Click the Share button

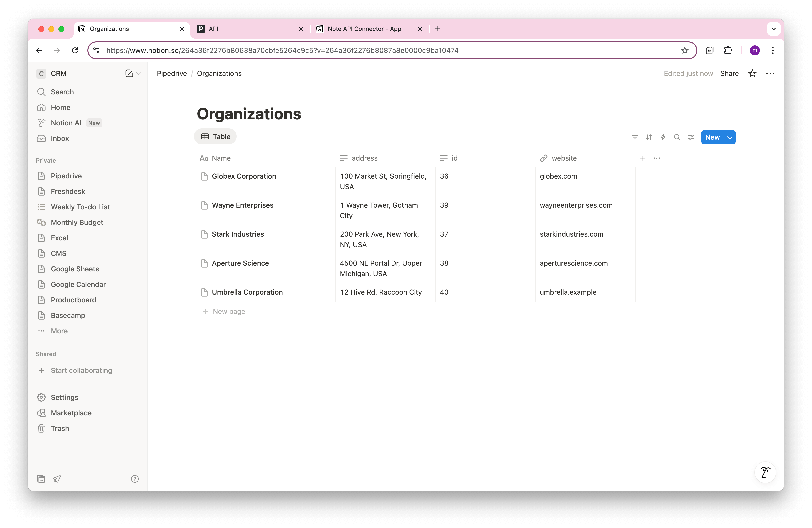click(x=729, y=74)
